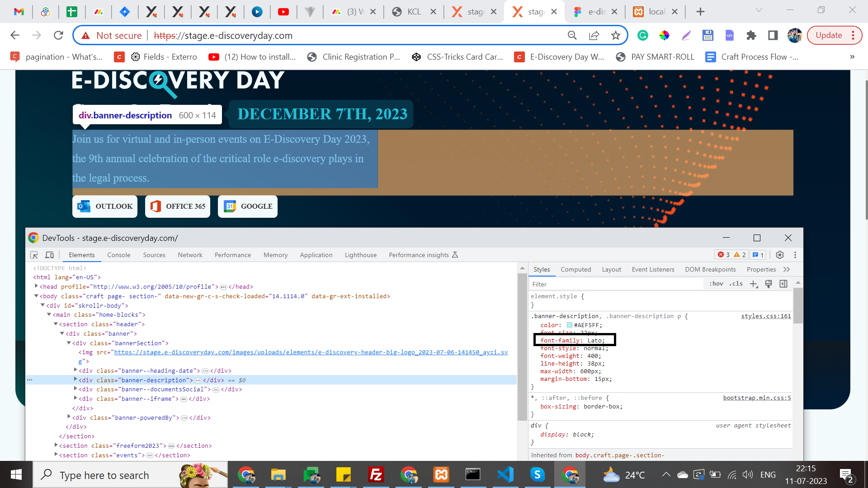Toggle the DevTools inspect element picker
Screen dimensions: 868x488
34,255
